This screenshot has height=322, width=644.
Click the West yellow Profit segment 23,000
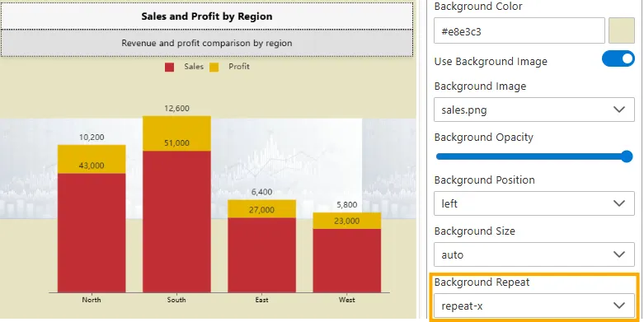346,221
